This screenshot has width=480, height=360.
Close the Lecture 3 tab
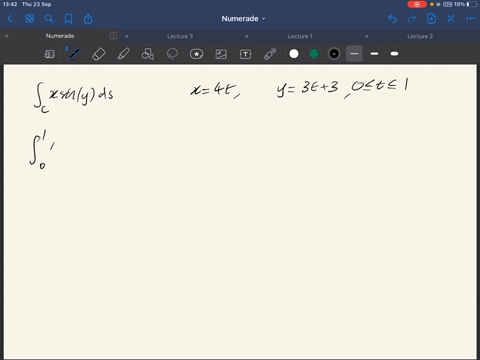point(127,36)
